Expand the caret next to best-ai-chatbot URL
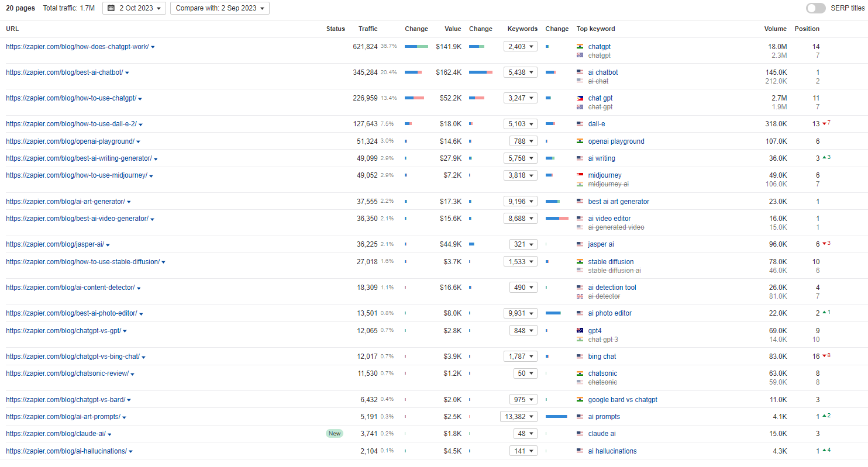This screenshot has width=868, height=467. pos(127,73)
